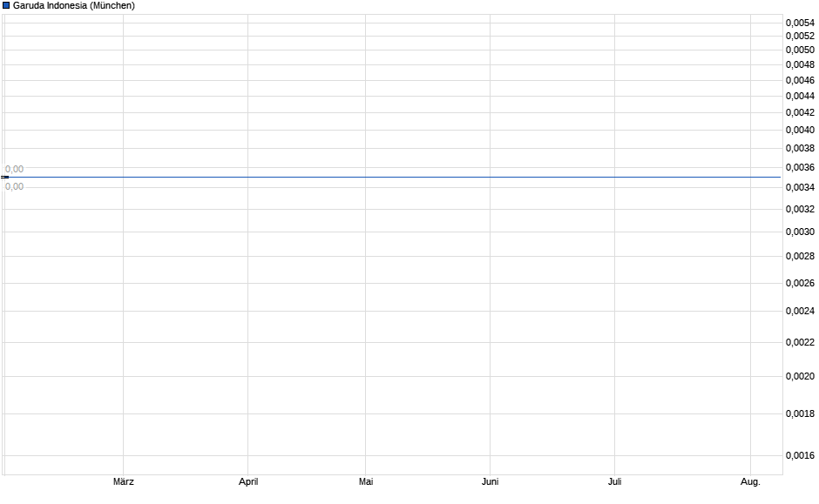
Task: Click the blue price line on the chart
Action: click(x=392, y=178)
